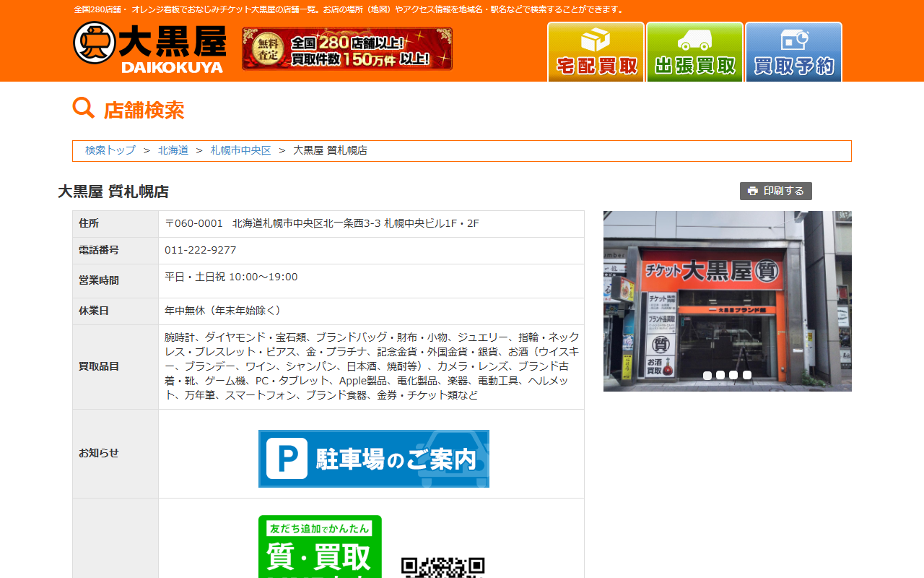This screenshot has width=924, height=578.
Task: Click the 住所 row label
Action: coord(89,223)
